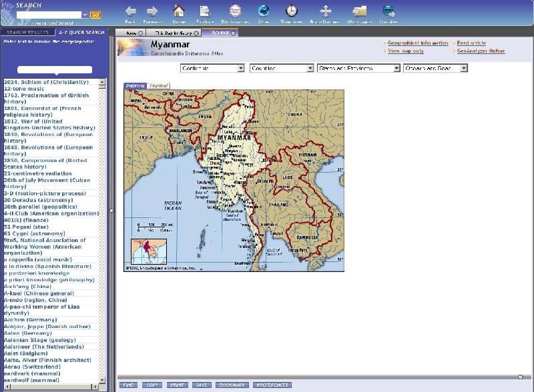The height and width of the screenshot is (392, 534).
Task: Switch to the Search Results tab
Action: coord(27,32)
